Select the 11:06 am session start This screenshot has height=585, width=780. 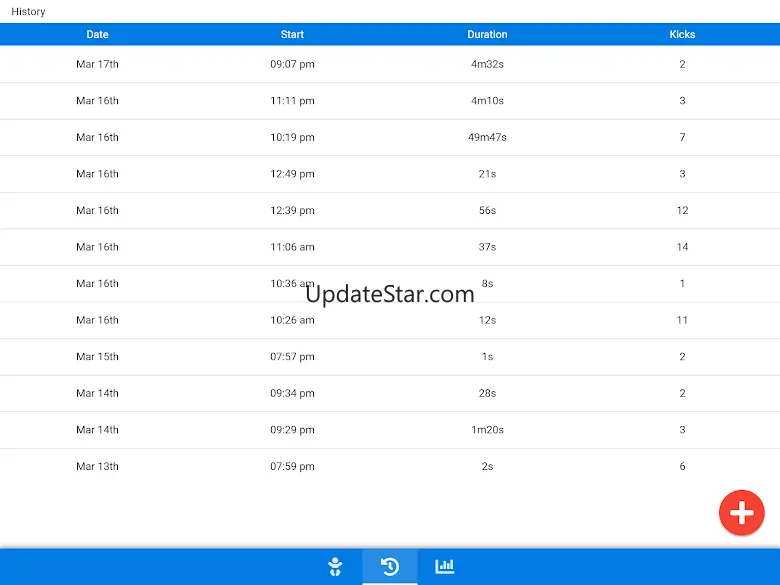[292, 247]
